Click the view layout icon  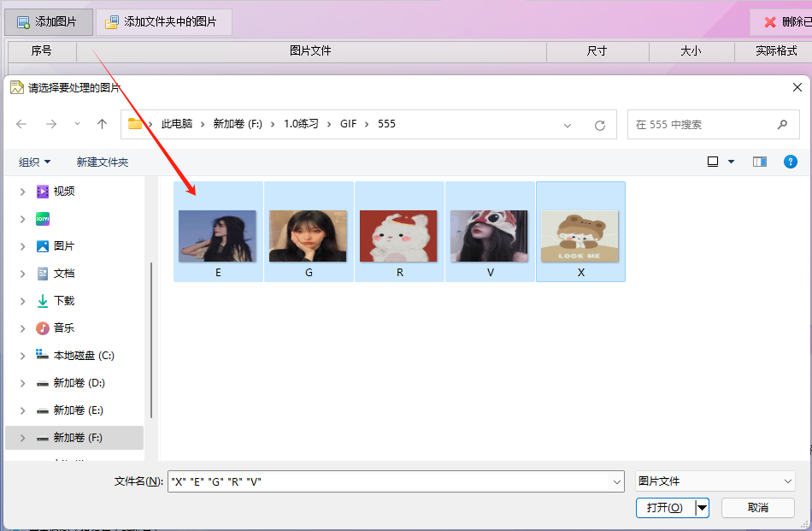tap(713, 162)
